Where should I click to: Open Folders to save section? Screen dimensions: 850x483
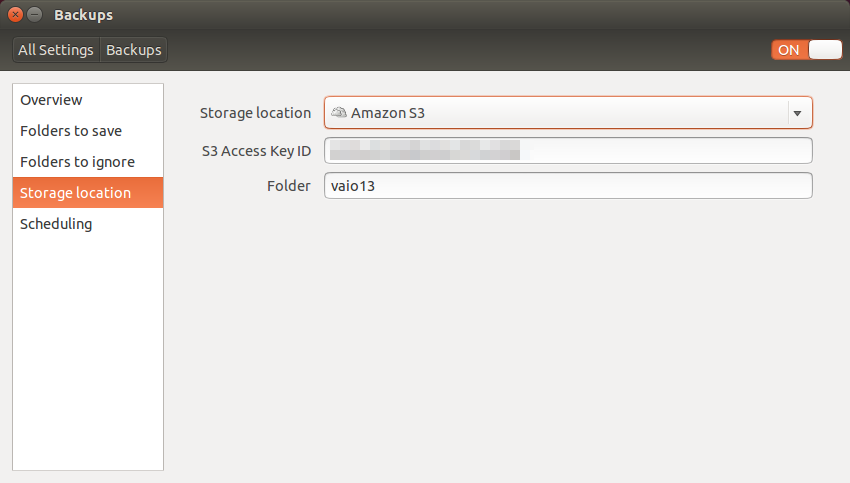pos(88,131)
